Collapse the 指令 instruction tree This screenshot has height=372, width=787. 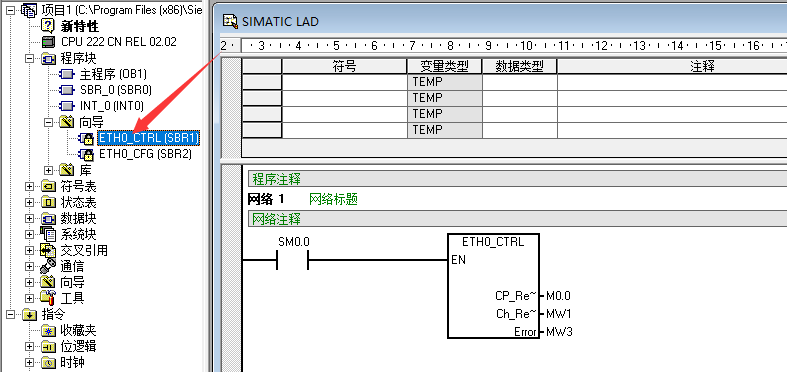[11, 315]
